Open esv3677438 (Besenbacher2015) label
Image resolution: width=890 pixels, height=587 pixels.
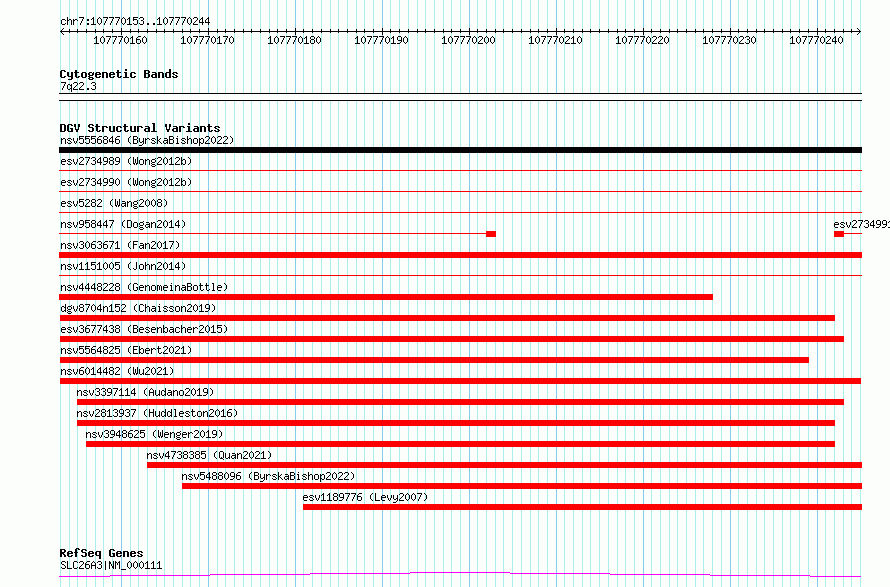(x=144, y=329)
